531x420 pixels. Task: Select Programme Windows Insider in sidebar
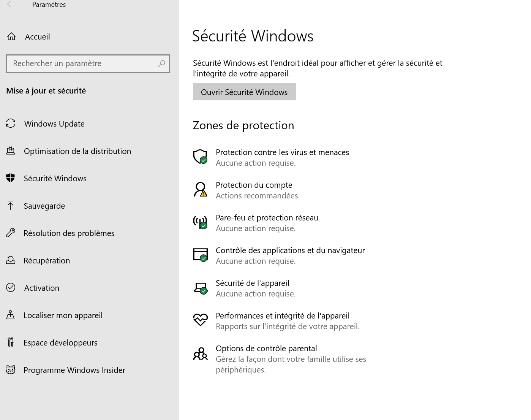point(74,369)
